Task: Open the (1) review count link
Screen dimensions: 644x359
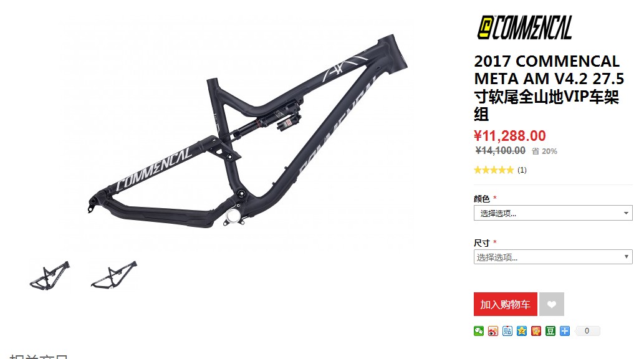Action: [522, 170]
